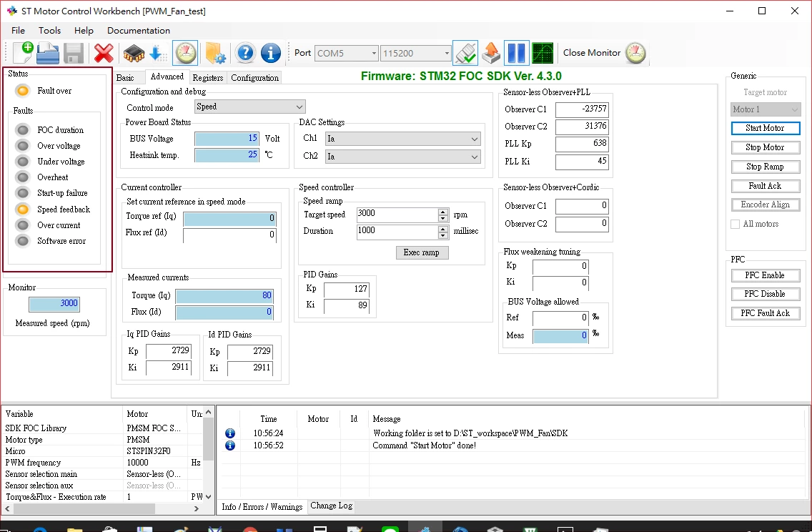Click the speed controller Kp field 127
This screenshot has width=812, height=532.
click(347, 289)
